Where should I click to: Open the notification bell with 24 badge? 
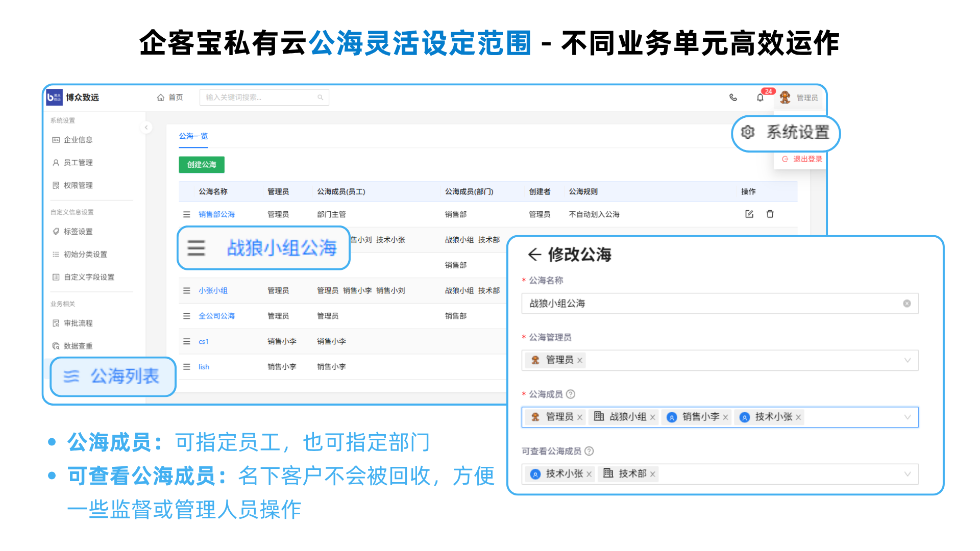[760, 97]
